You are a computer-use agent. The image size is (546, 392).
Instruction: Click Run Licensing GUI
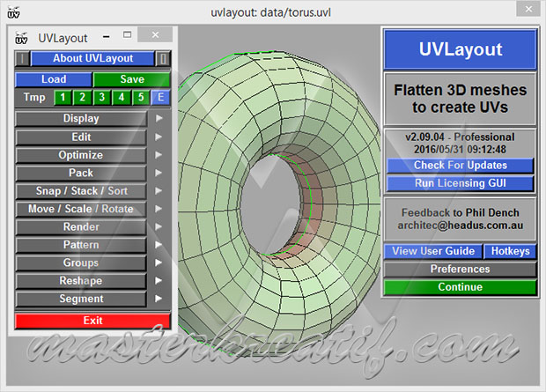(460, 183)
